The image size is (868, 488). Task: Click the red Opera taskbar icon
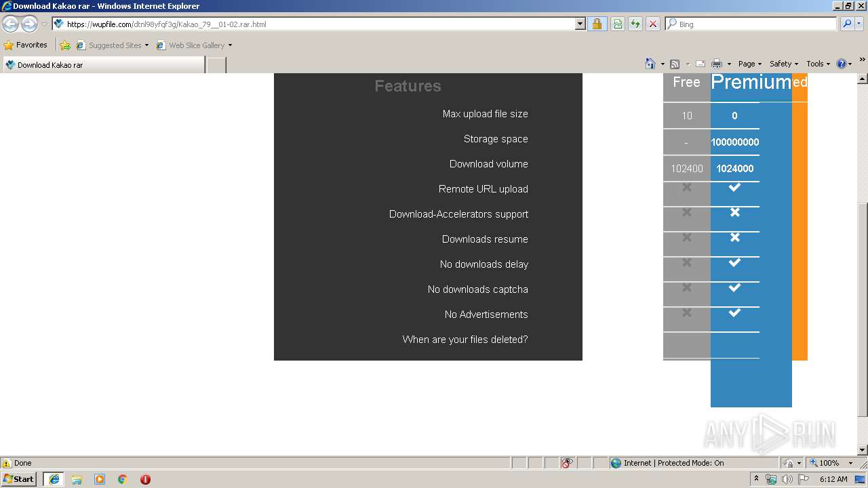(x=145, y=479)
